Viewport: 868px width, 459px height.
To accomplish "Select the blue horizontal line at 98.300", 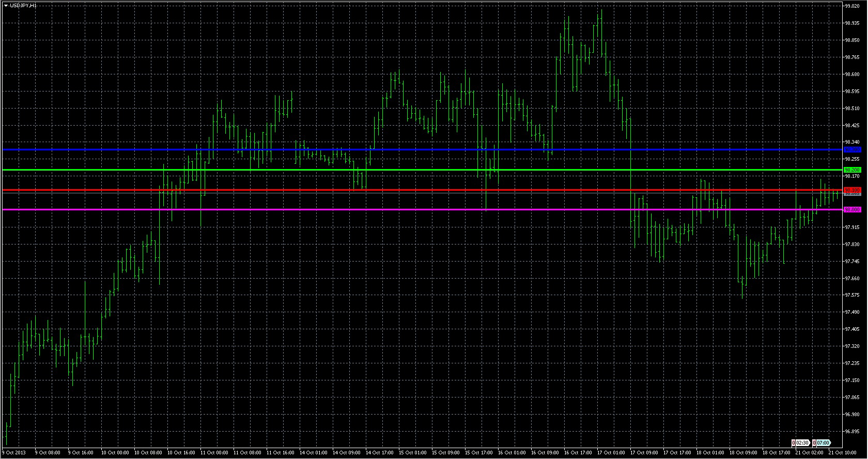I will (x=422, y=150).
